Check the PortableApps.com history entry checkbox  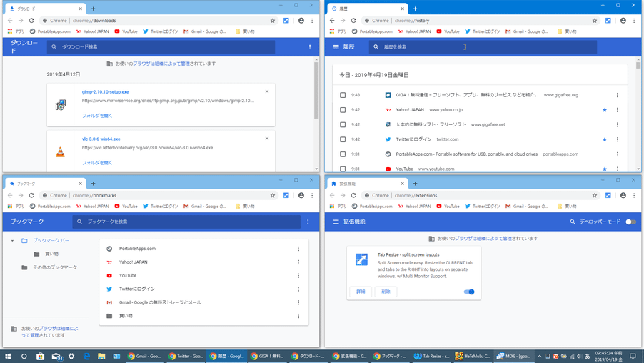pyautogui.click(x=343, y=154)
